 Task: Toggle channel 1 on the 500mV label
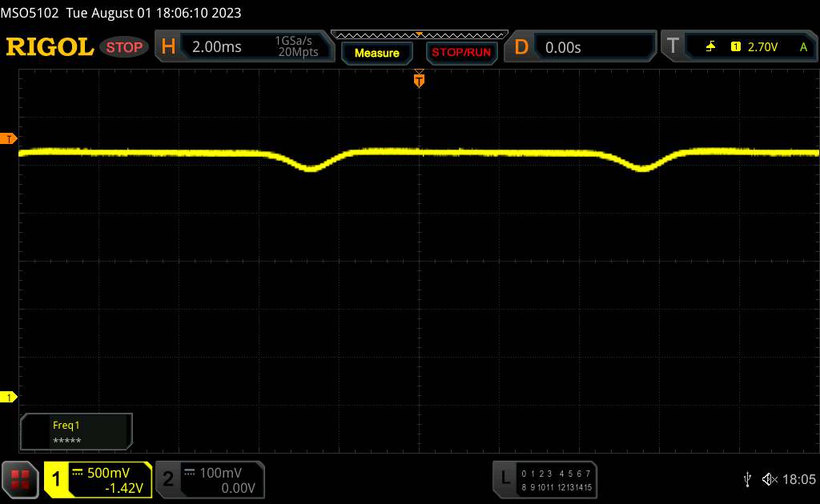108,473
